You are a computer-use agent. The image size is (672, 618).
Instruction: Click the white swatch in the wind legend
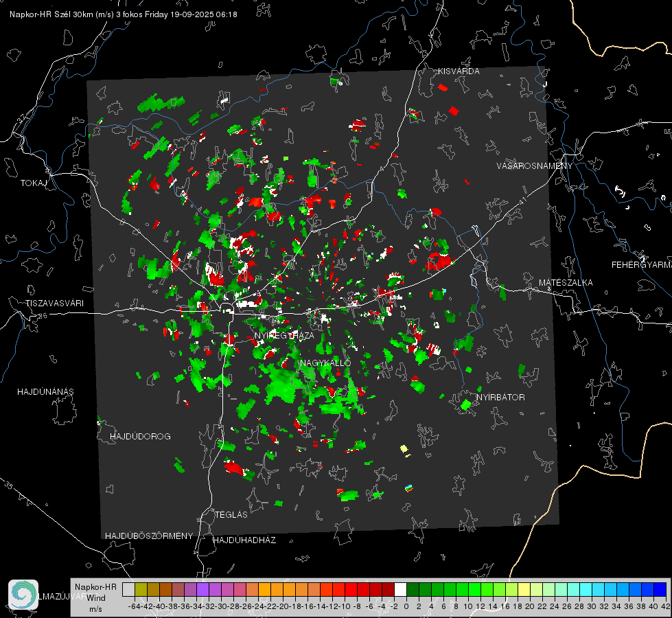click(400, 589)
